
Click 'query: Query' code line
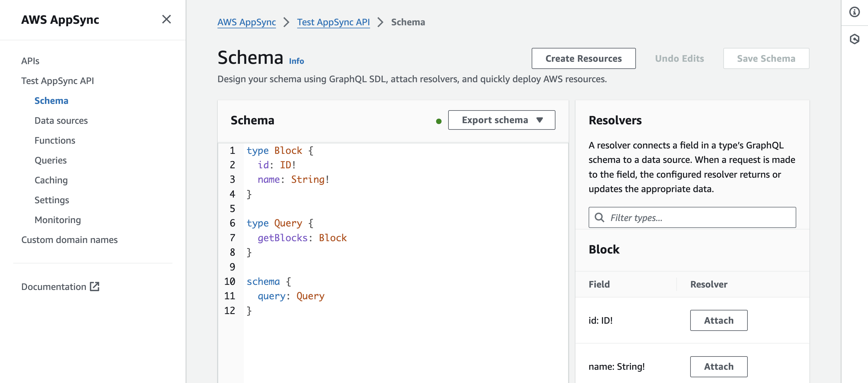(291, 296)
